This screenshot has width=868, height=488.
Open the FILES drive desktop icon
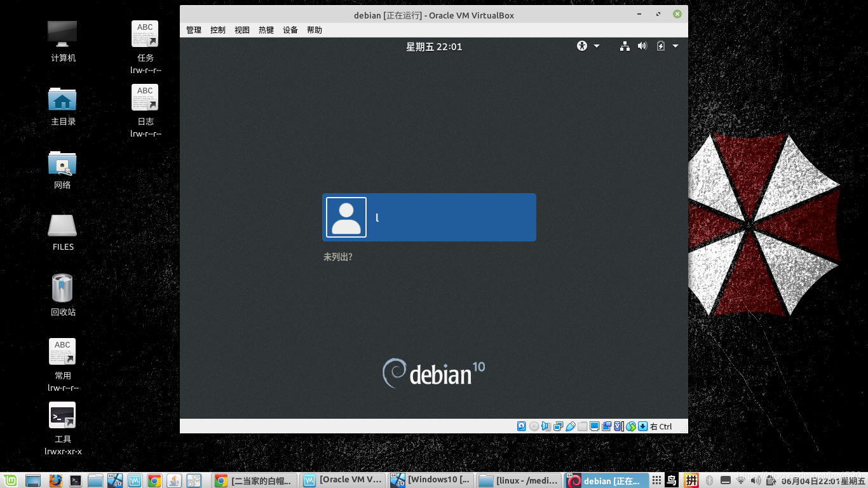63,233
